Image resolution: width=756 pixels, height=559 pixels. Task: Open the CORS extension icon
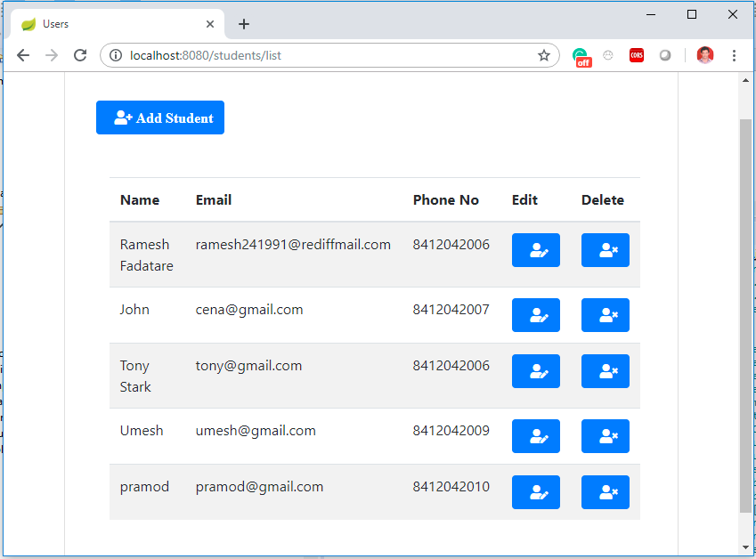click(x=637, y=55)
